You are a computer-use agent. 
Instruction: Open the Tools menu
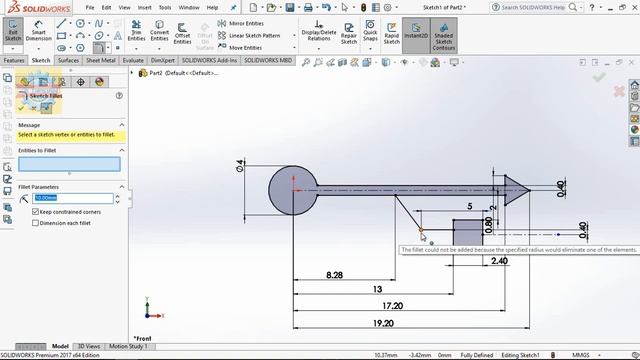pyautogui.click(x=165, y=7)
